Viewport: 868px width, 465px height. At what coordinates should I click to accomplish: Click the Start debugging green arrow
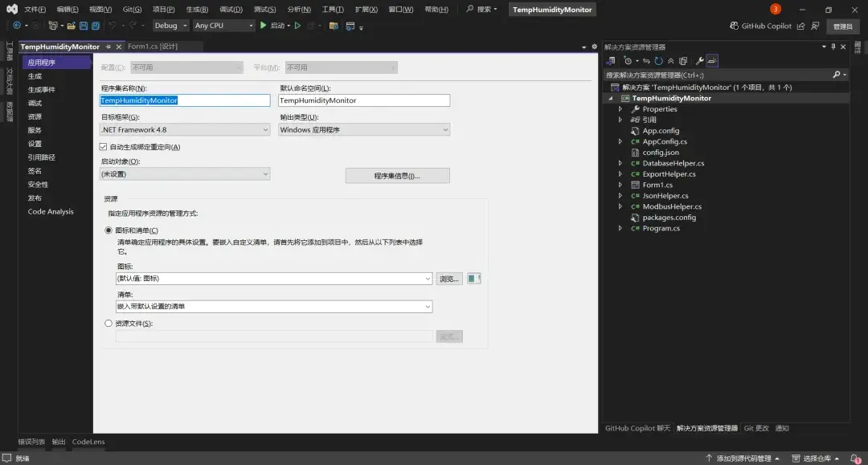263,26
